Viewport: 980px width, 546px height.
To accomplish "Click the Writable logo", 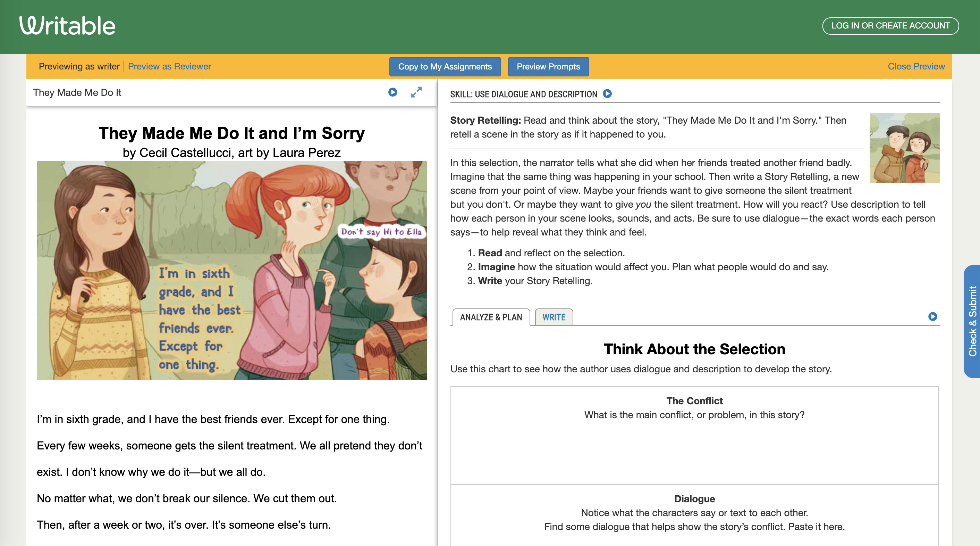I will click(67, 26).
